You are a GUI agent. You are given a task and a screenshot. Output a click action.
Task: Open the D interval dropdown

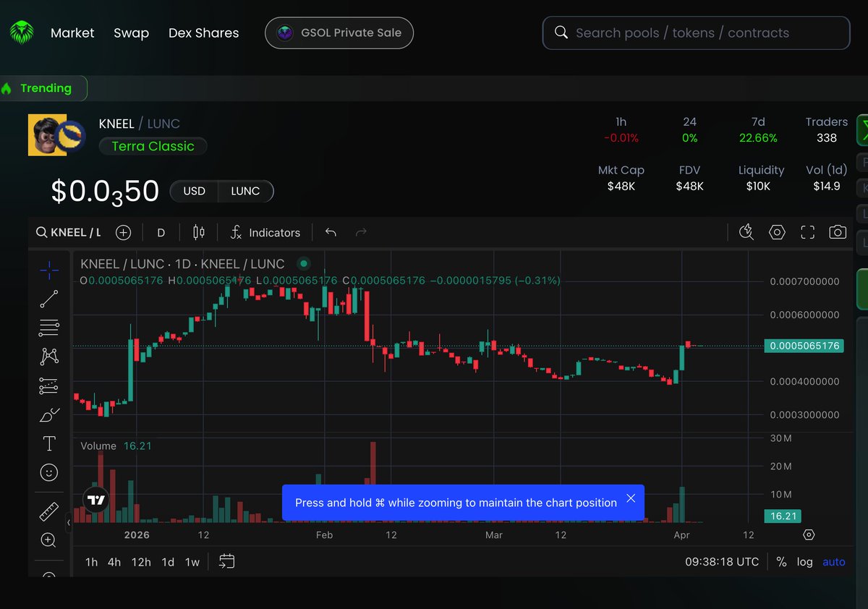(161, 232)
